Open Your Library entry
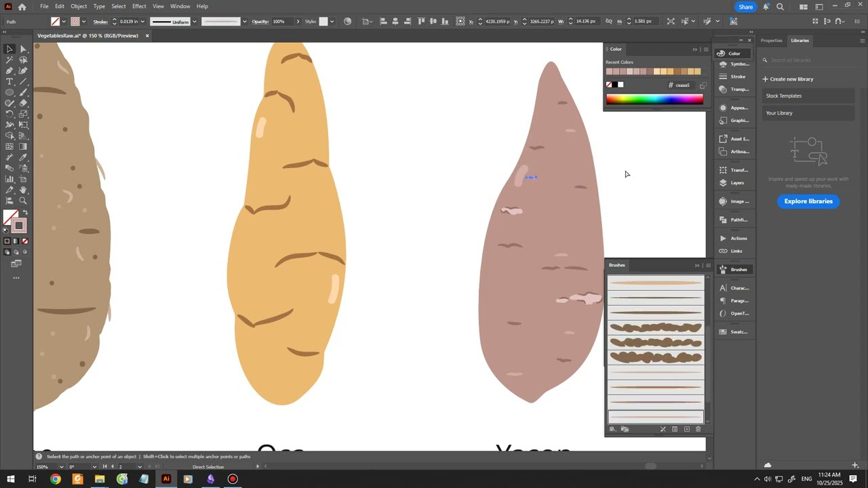Image resolution: width=868 pixels, height=488 pixels. (x=808, y=113)
